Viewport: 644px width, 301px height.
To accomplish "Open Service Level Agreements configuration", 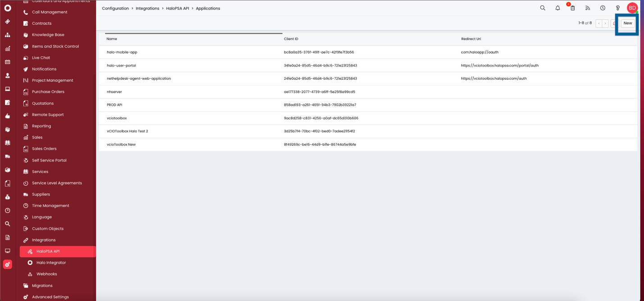I will [58, 183].
